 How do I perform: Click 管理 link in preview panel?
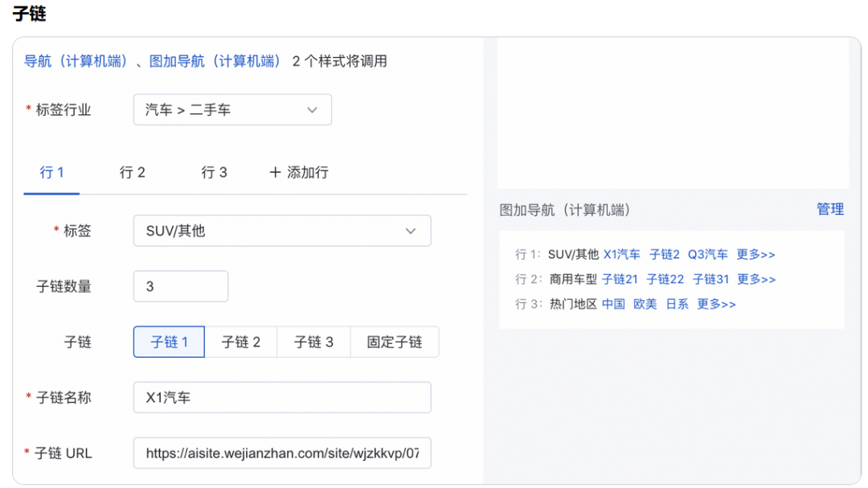pos(829,209)
